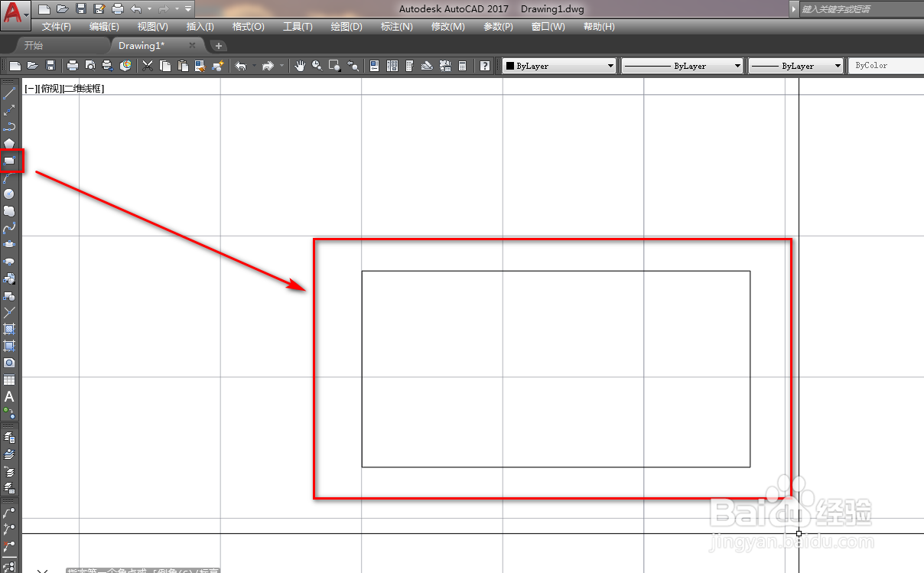Image resolution: width=924 pixels, height=573 pixels.
Task: Select the Line tool in the draw toolbar
Action: tap(9, 93)
